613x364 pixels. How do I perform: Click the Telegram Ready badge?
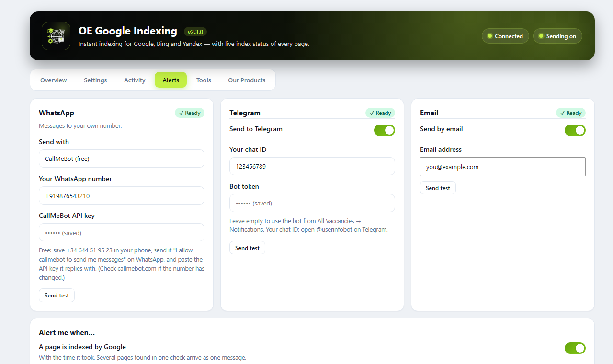[x=380, y=113]
